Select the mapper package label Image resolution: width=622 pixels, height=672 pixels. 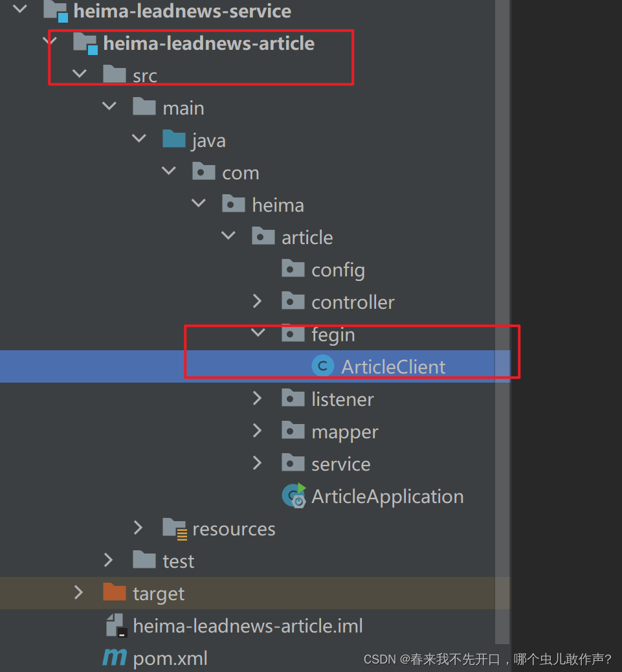(x=344, y=432)
